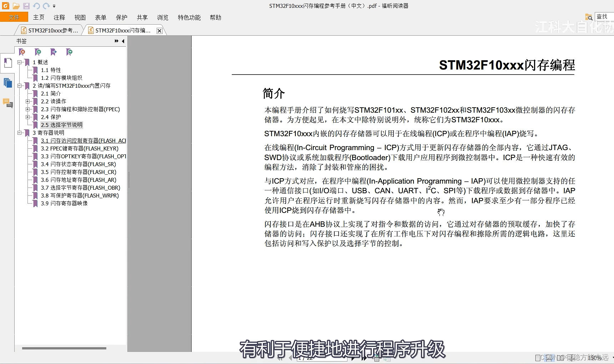614x364 pixels.
Task: Click the delete bookmark icon
Action: click(22, 52)
